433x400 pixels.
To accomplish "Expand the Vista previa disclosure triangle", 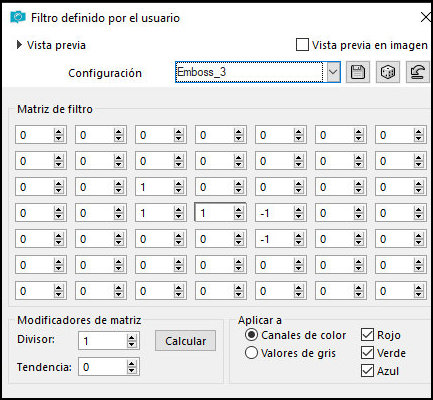I will coord(19,45).
